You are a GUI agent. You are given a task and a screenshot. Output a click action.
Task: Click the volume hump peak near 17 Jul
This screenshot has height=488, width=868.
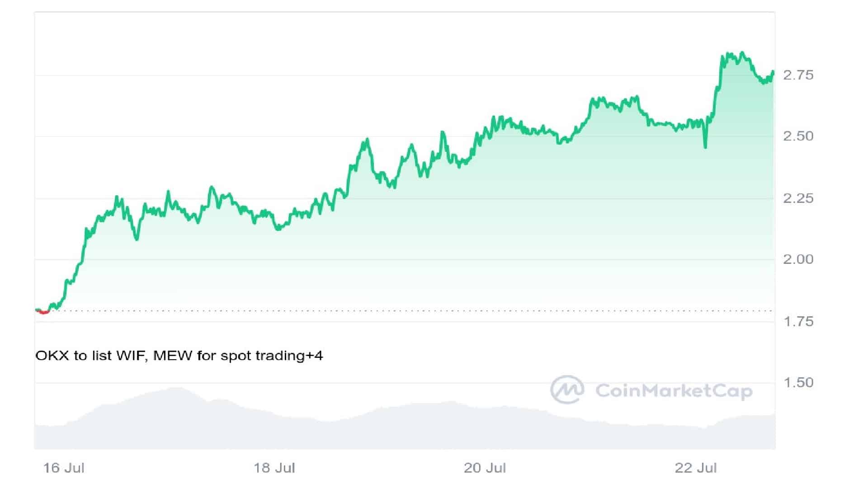(176, 389)
